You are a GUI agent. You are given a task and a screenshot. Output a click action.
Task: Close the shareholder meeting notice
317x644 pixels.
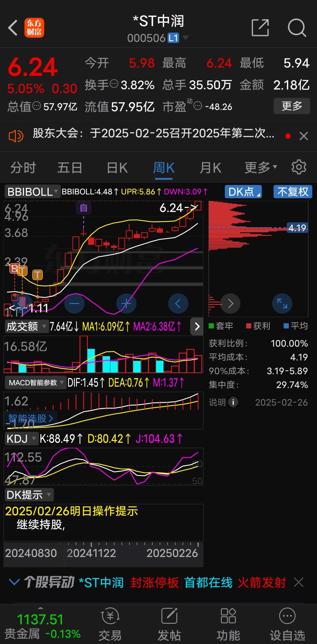304,136
